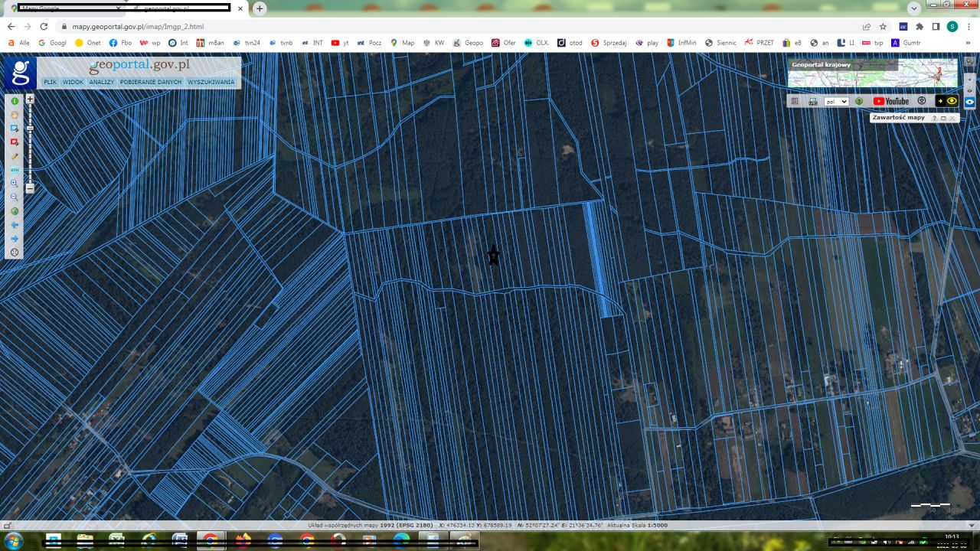Viewport: 980px width, 551px height.
Task: Select the green info identify tool
Action: pyautogui.click(x=15, y=101)
